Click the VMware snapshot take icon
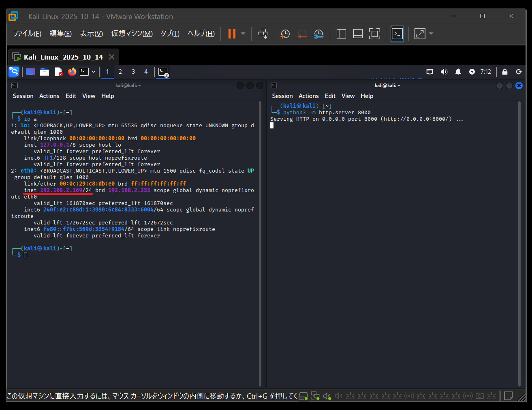532x410 pixels. [285, 34]
